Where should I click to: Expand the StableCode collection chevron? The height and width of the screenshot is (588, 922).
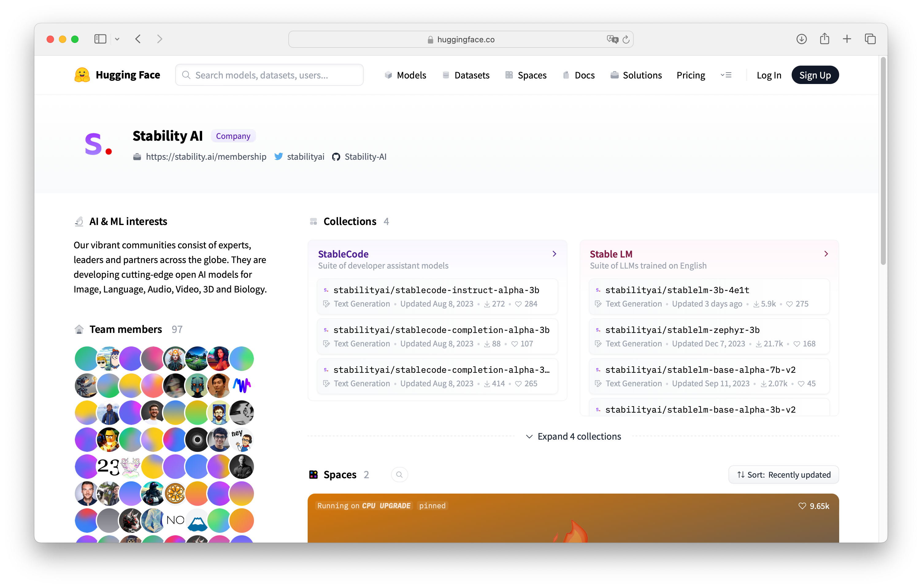tap(555, 254)
